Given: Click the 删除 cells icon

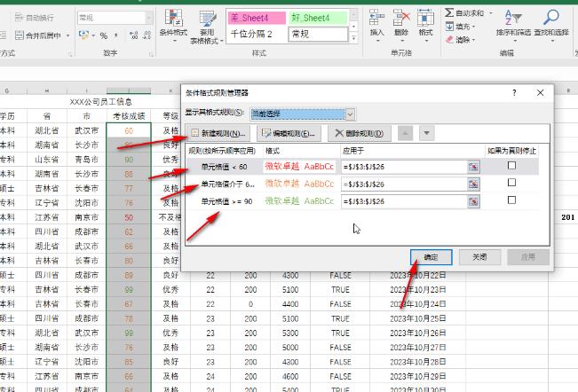Looking at the screenshot, I should (401, 18).
